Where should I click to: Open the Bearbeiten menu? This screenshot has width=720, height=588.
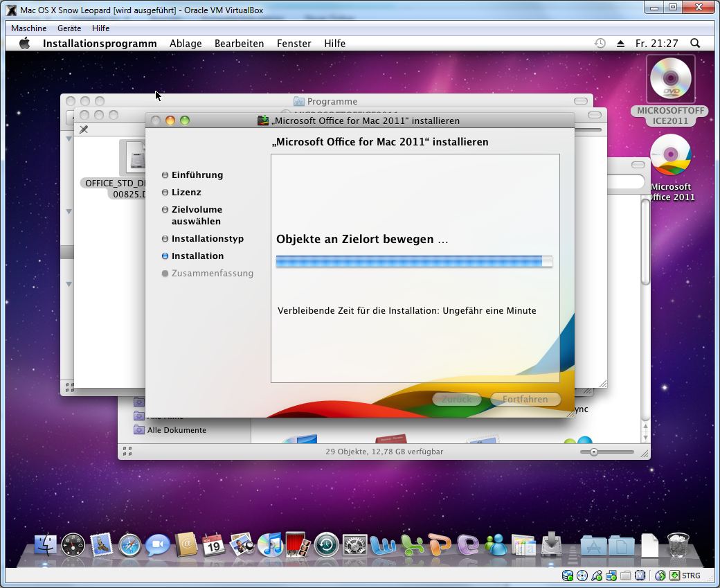(x=240, y=44)
